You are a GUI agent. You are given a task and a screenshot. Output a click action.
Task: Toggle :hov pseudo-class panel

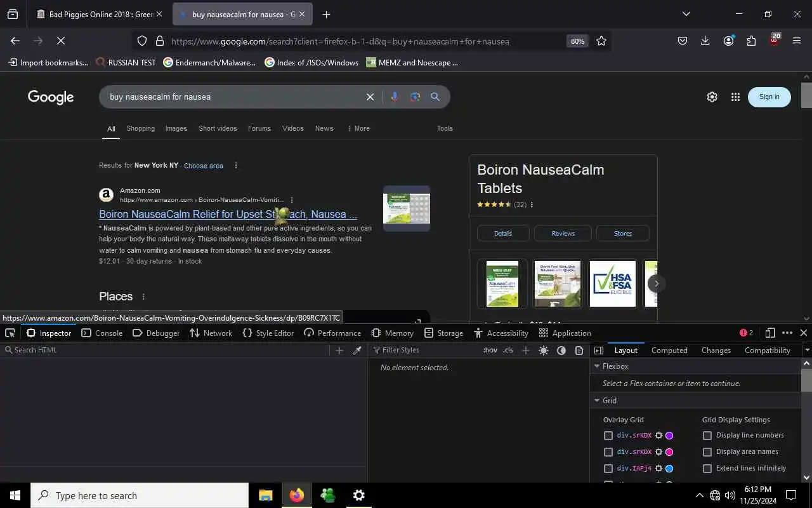[x=490, y=350]
